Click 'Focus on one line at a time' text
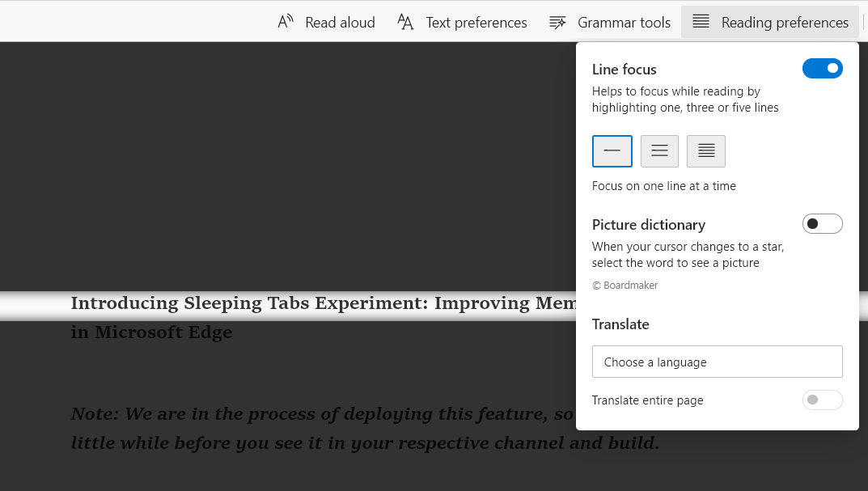 pyautogui.click(x=663, y=186)
